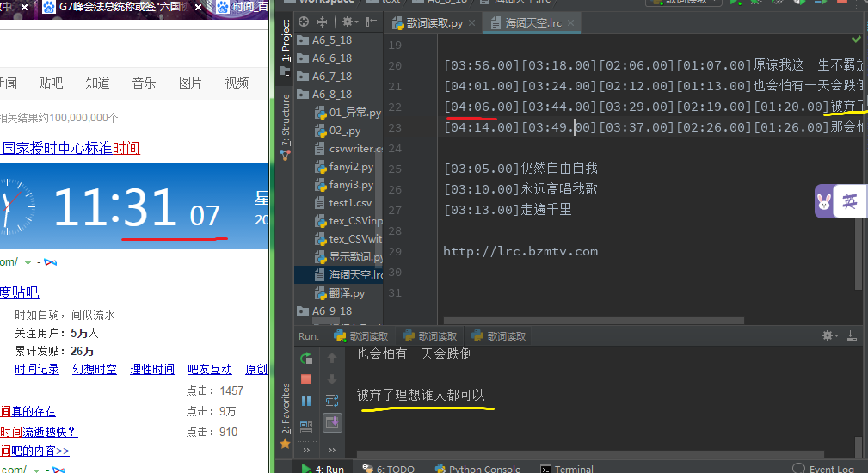Collapse the A6_8_18 folder
Viewport: 868px width, 473px height.
point(324,94)
